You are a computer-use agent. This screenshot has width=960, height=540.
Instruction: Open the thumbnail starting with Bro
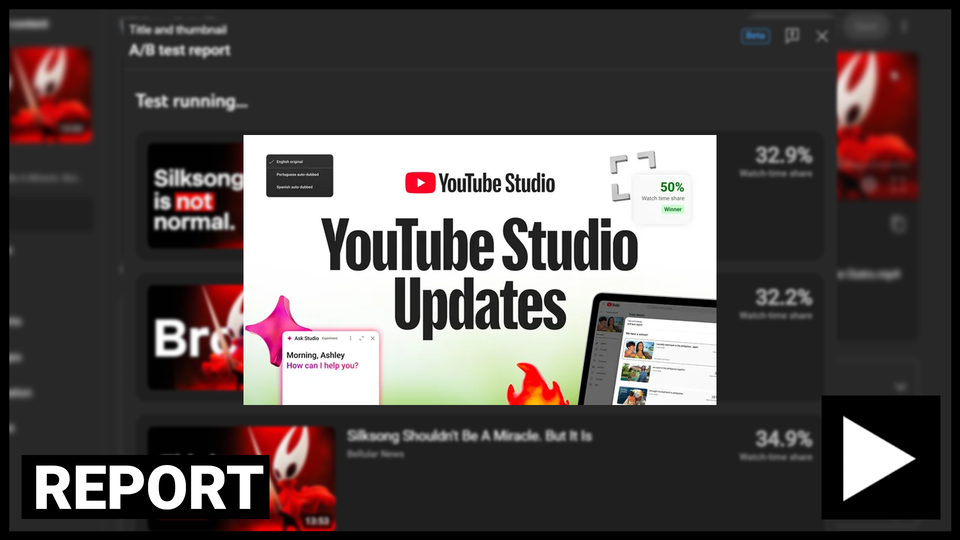click(195, 338)
